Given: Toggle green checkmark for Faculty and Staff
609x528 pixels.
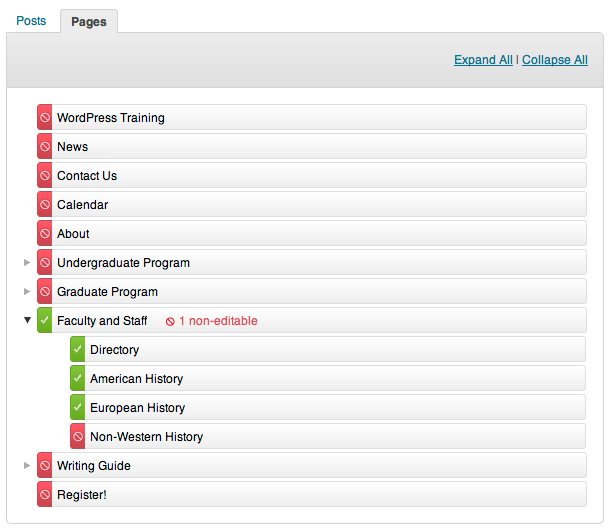Looking at the screenshot, I should tap(45, 320).
